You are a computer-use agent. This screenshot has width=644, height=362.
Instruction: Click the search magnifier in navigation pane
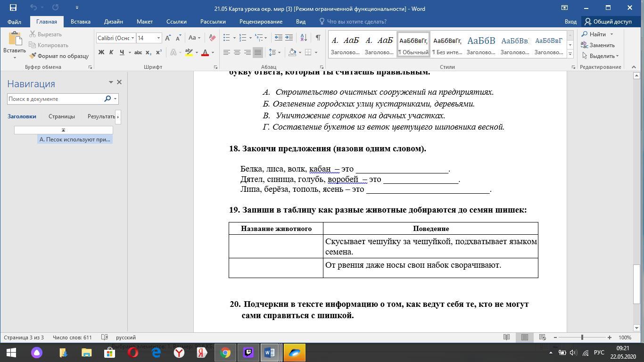tap(107, 99)
